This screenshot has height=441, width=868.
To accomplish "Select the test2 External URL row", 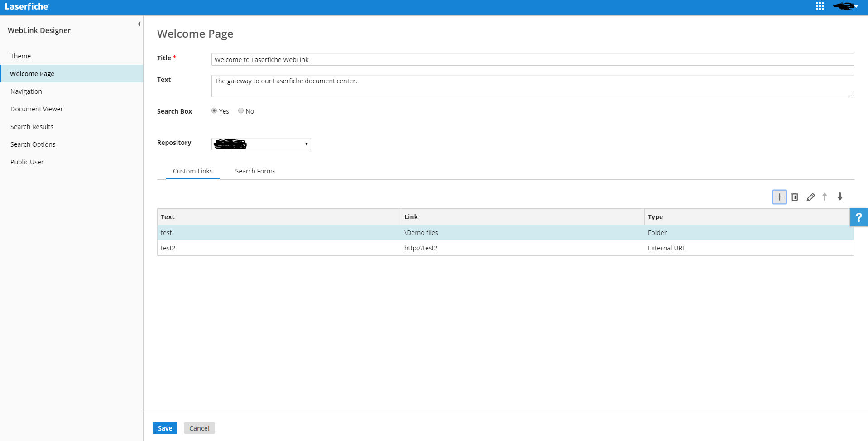I will click(x=505, y=248).
